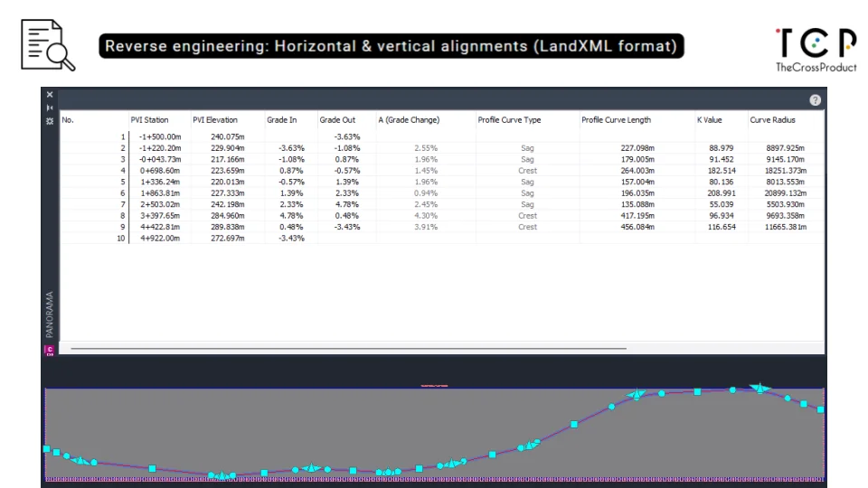Click the Profile Curve Length 417.195m cell
868x488 pixels.
(x=618, y=216)
